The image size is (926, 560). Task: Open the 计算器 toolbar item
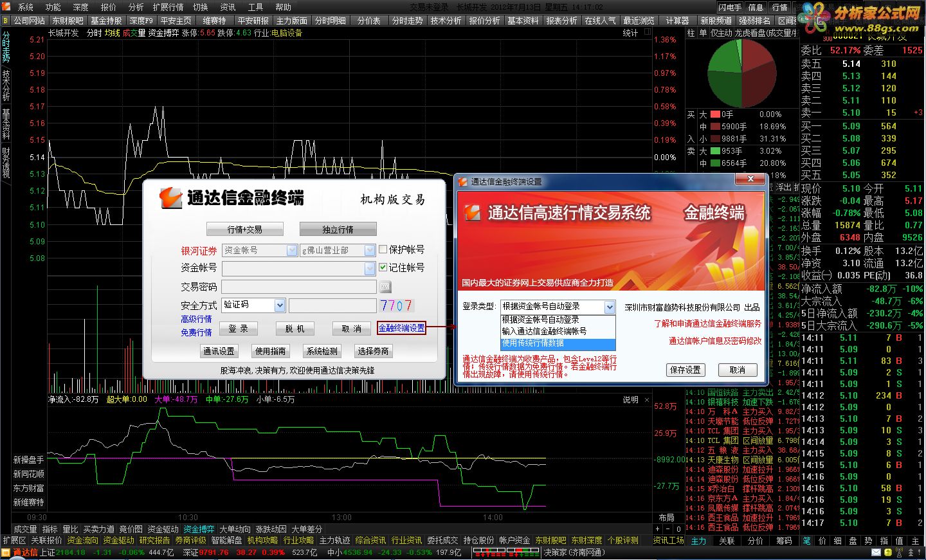pos(677,21)
